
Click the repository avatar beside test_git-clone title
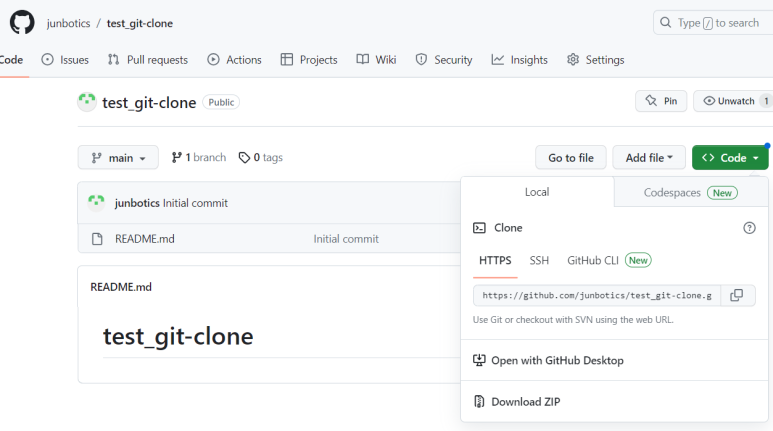click(x=87, y=102)
